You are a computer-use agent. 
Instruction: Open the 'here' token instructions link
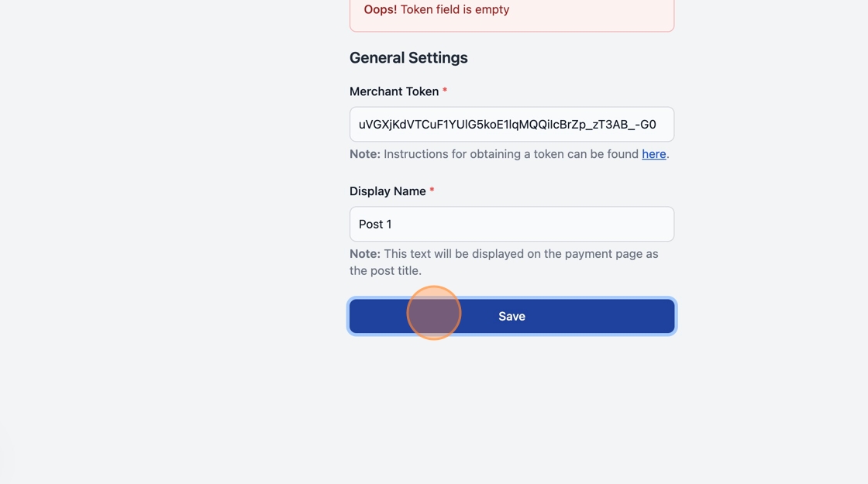click(x=653, y=154)
